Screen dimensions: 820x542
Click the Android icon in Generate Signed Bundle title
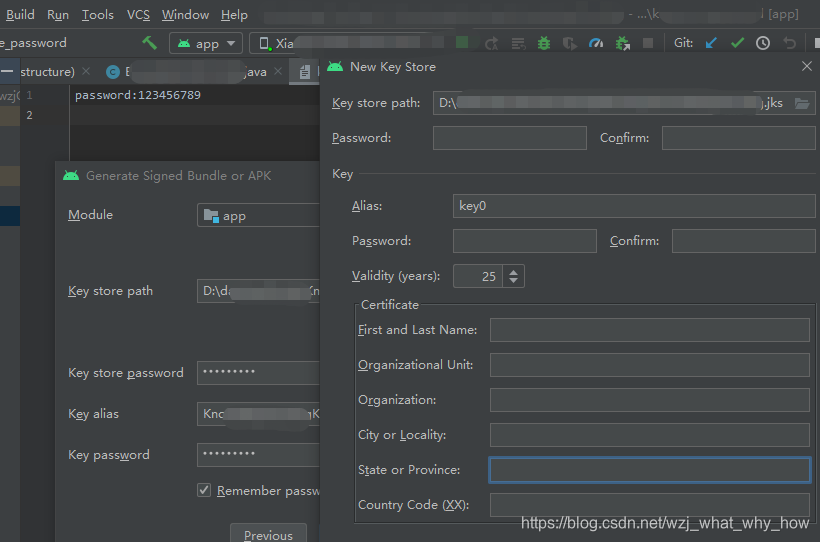[71, 175]
